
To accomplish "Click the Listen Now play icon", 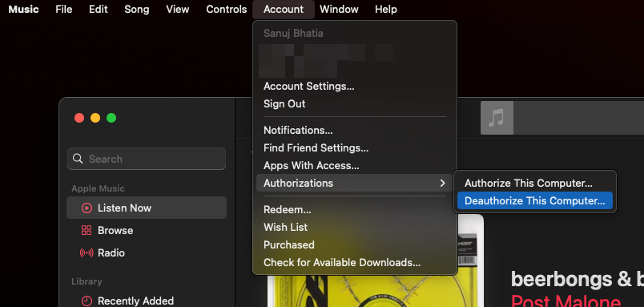I will click(x=87, y=208).
